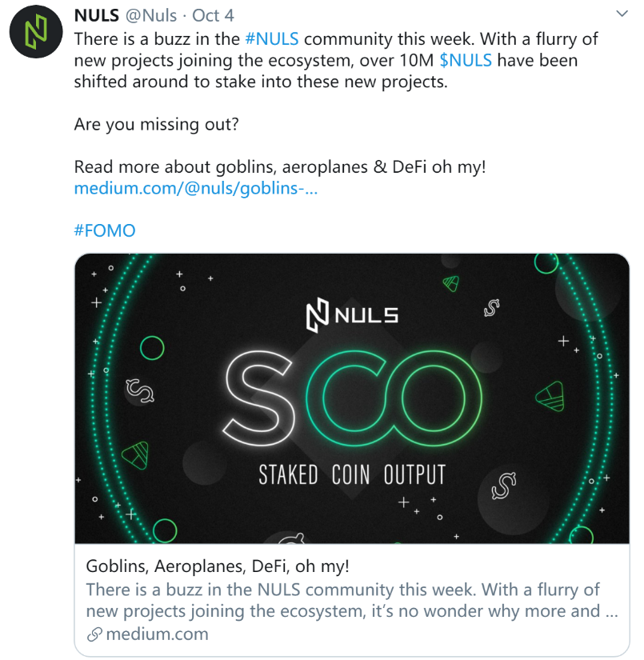The width and height of the screenshot is (644, 660).
Task: Follow the medium.com/@nuls/goblins link
Action: [x=196, y=188]
